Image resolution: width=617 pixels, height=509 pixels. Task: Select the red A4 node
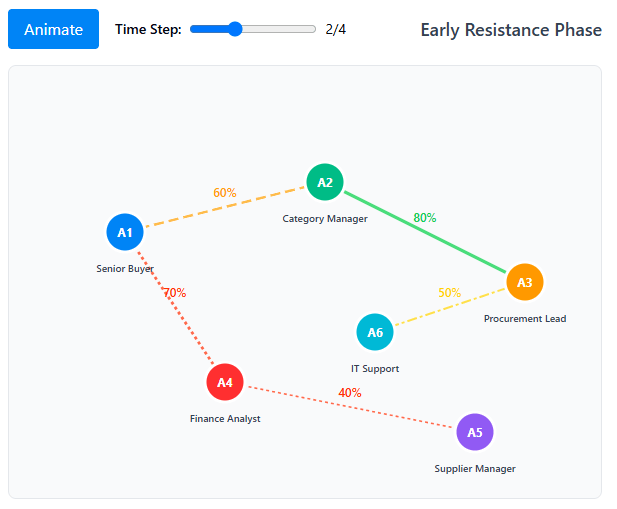pyautogui.click(x=225, y=382)
